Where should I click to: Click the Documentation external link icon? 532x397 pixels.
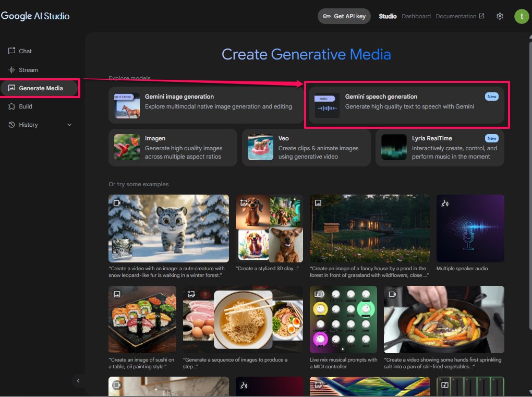(481, 16)
